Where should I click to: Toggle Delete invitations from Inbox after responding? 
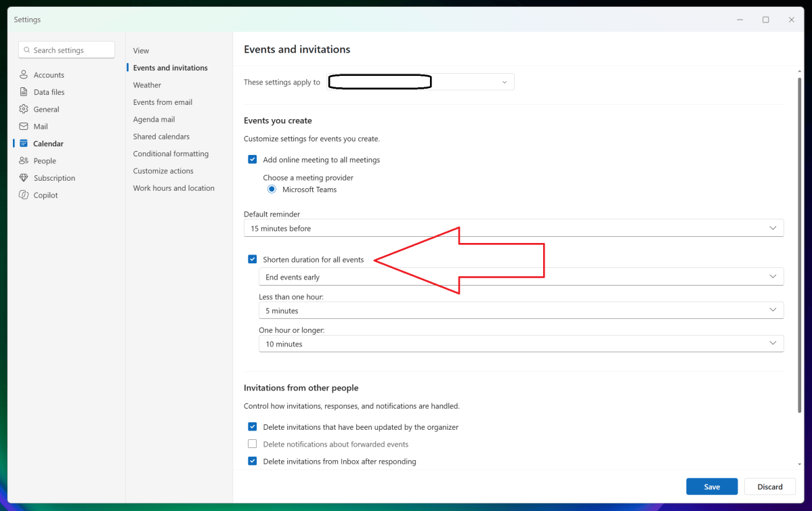click(252, 461)
